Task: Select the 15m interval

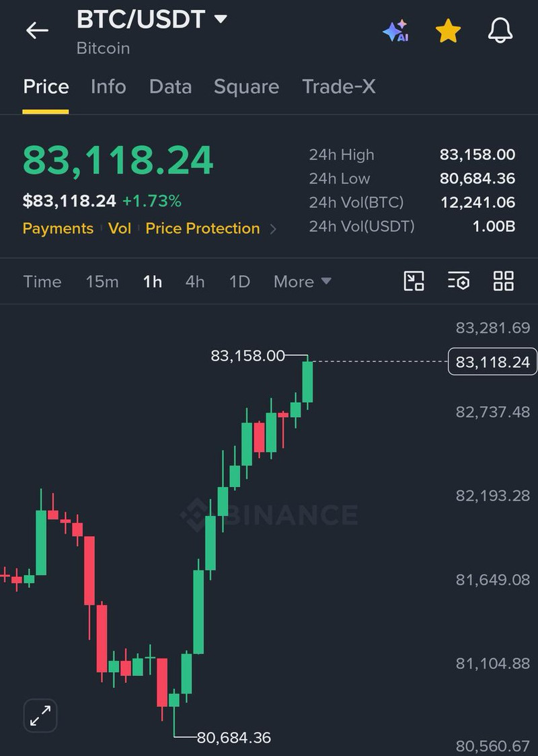Action: click(102, 282)
